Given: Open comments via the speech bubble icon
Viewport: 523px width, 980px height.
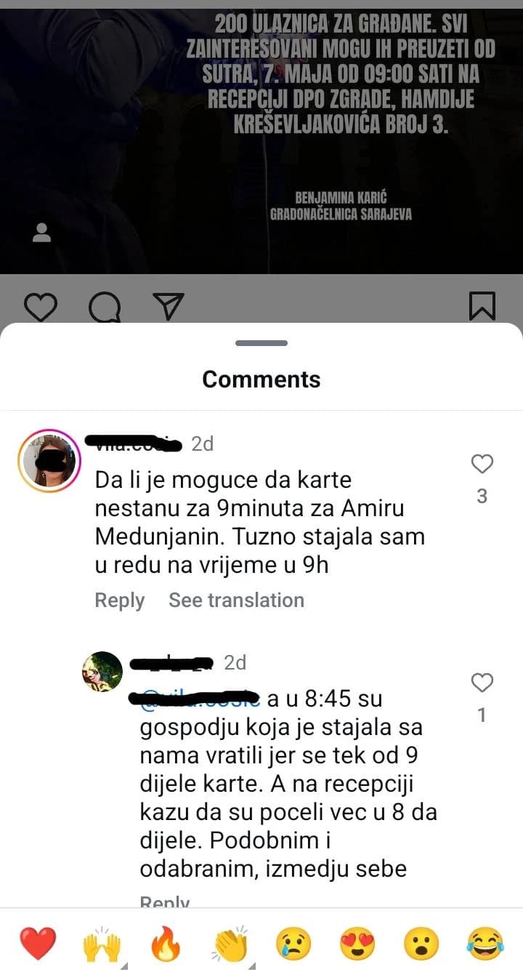Looking at the screenshot, I should pyautogui.click(x=105, y=307).
